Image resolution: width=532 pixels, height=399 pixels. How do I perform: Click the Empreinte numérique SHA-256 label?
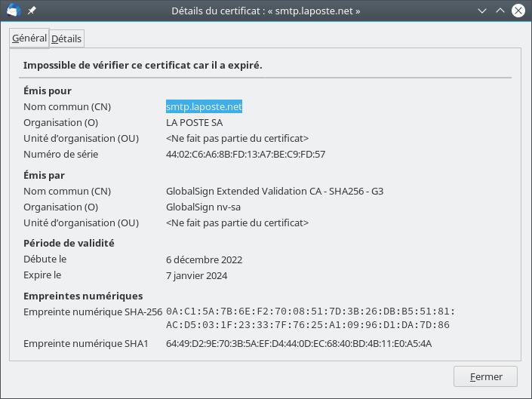click(93, 312)
